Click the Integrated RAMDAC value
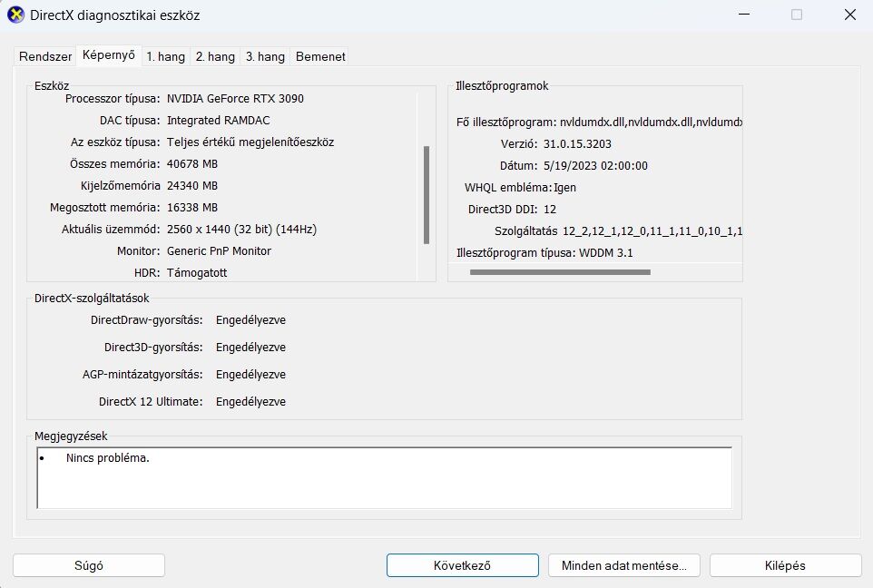 [x=218, y=121]
